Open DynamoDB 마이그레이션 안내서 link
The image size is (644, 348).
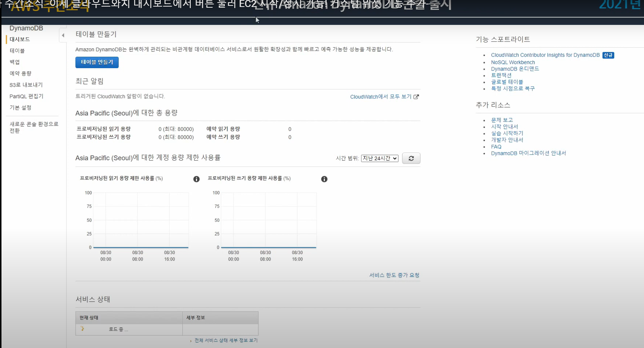click(x=529, y=153)
